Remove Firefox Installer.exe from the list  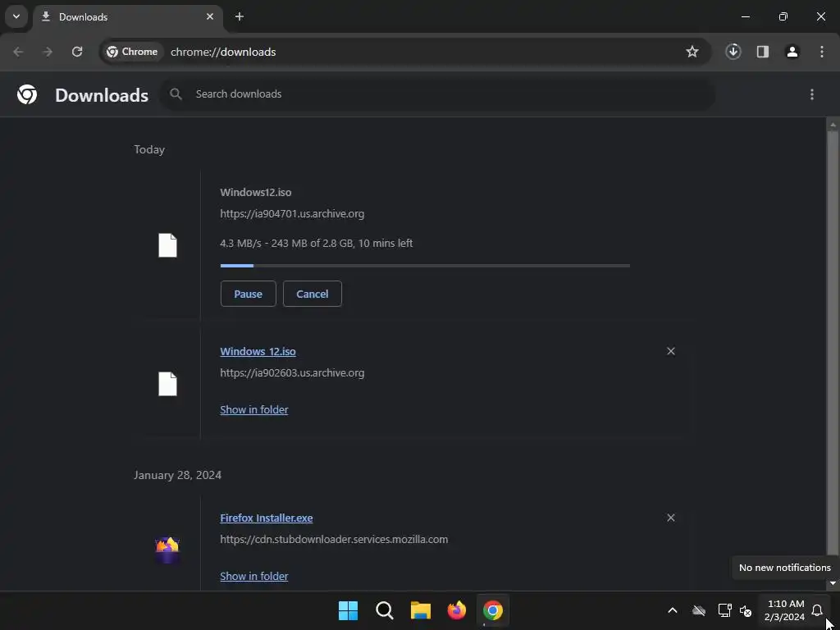coord(671,518)
